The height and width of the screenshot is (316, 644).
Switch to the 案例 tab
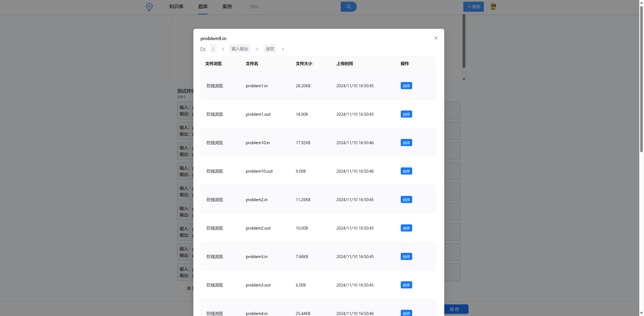coord(227,7)
